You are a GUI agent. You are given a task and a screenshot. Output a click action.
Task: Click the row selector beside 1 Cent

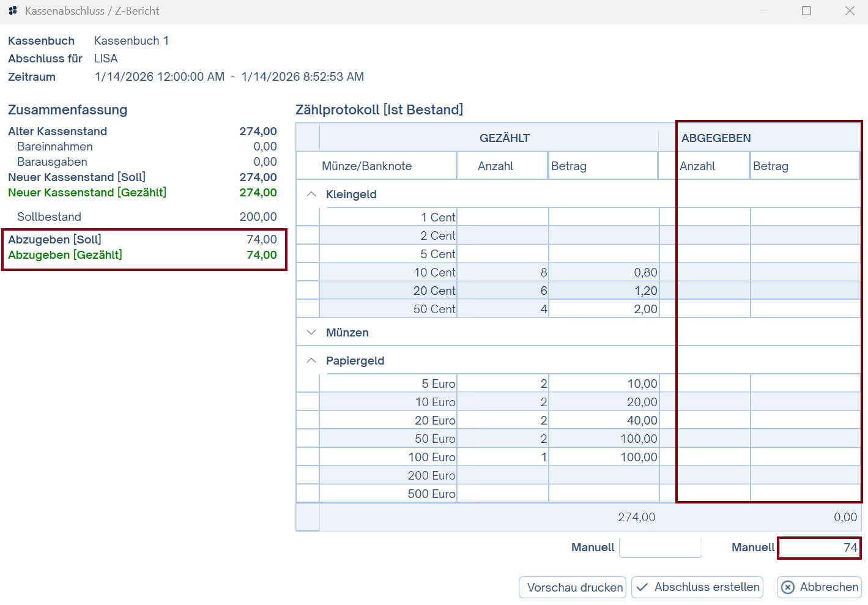click(x=308, y=217)
